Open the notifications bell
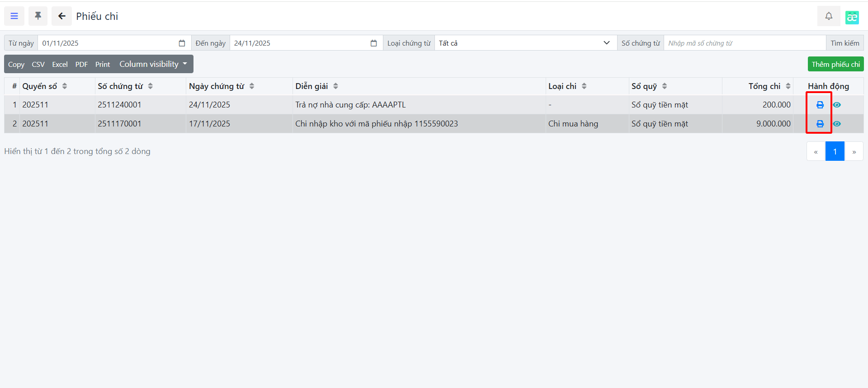 click(x=828, y=16)
